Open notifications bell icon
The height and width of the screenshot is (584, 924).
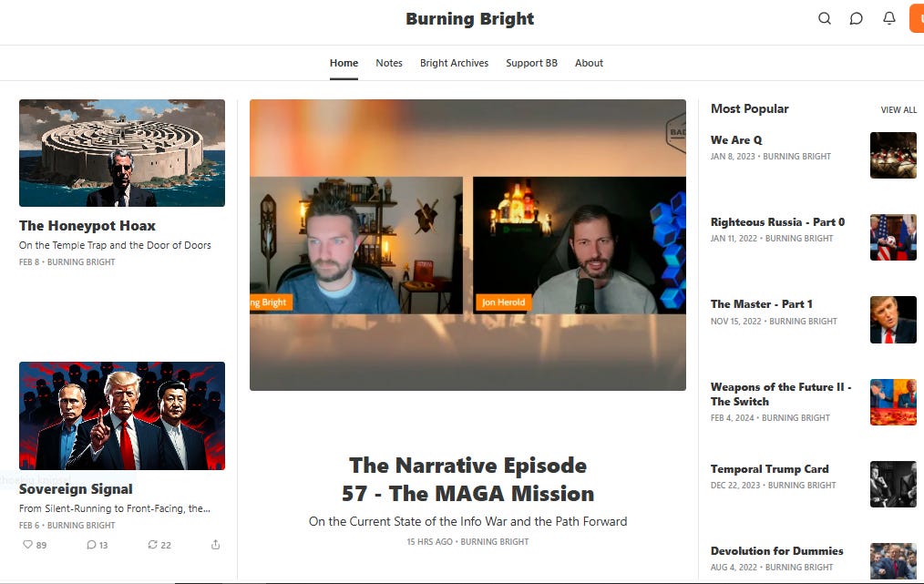click(x=889, y=18)
